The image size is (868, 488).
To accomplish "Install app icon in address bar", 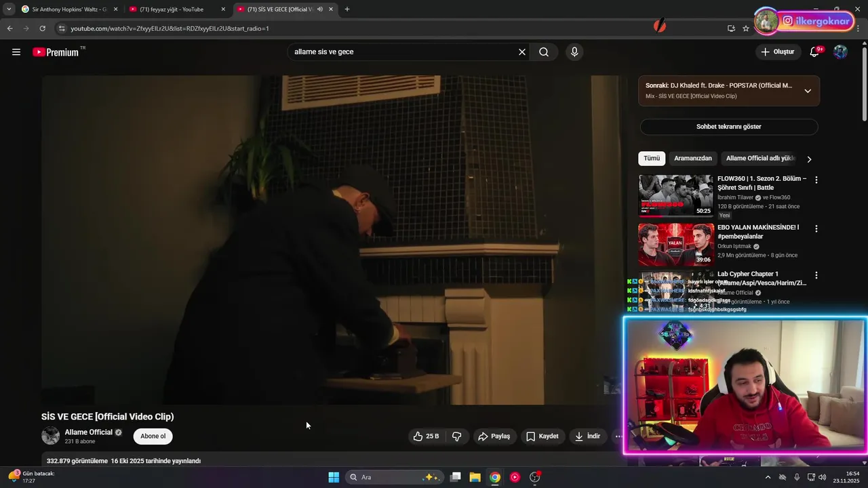I will [731, 28].
